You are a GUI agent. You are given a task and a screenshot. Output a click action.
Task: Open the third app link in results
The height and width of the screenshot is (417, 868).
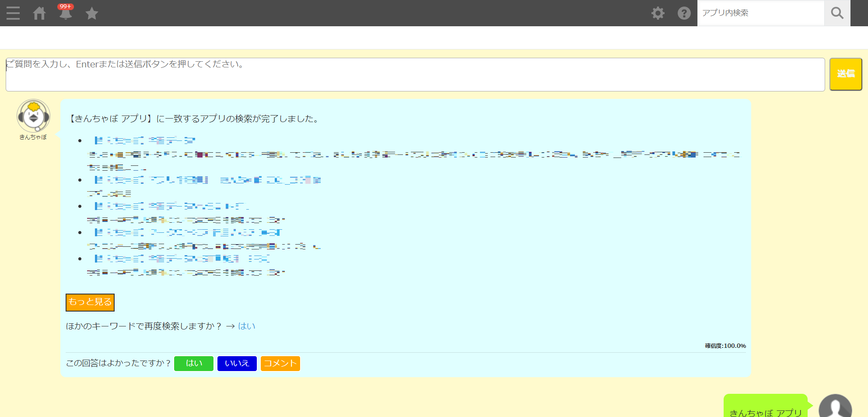(x=171, y=206)
